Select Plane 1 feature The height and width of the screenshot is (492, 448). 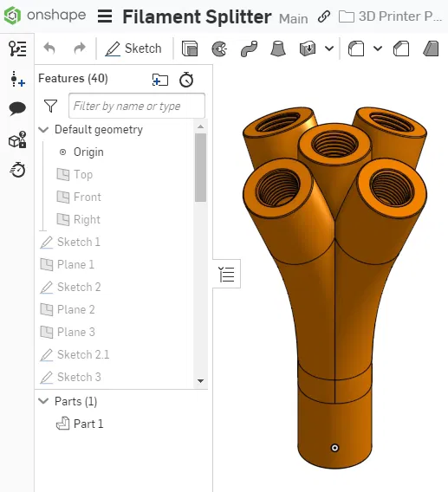click(68, 264)
